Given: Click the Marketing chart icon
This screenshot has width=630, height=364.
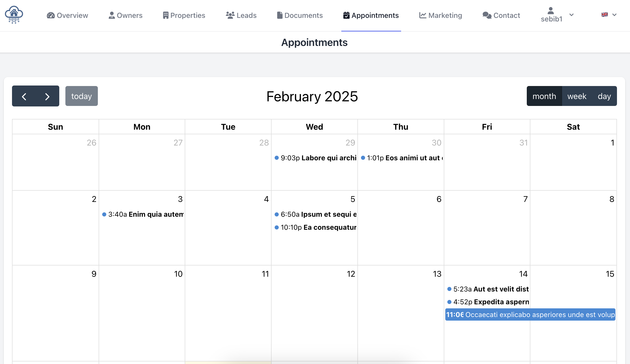Looking at the screenshot, I should (x=423, y=15).
